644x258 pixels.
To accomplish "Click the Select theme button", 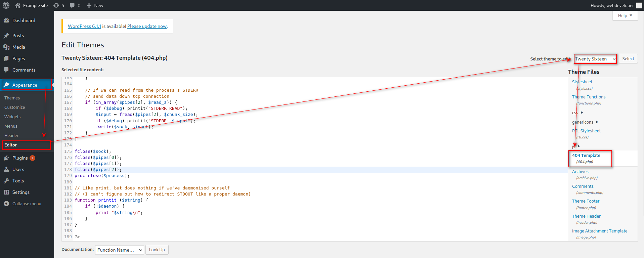I will (x=628, y=59).
